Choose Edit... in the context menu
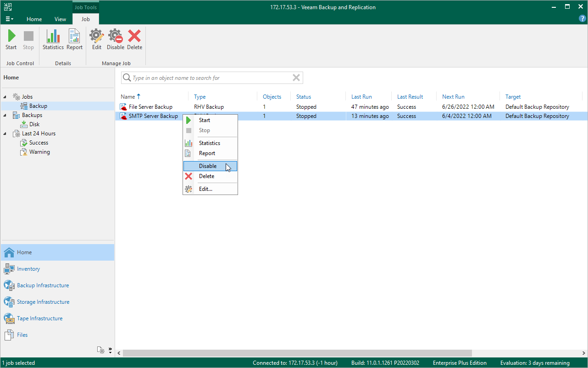The image size is (588, 368). pyautogui.click(x=210, y=189)
